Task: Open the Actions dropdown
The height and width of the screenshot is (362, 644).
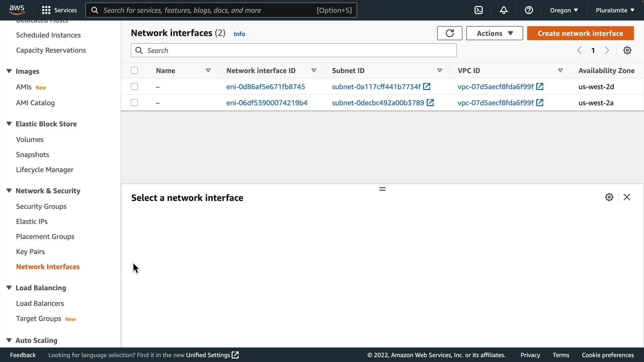Action: 494,33
